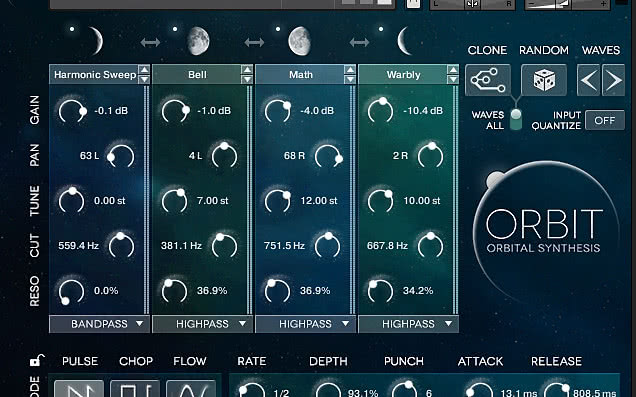Click the moon above Bell column
Viewport: 636px width, 397px height.
(198, 41)
